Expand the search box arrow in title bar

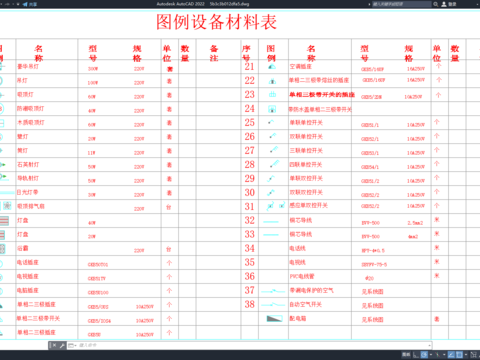[369, 4]
